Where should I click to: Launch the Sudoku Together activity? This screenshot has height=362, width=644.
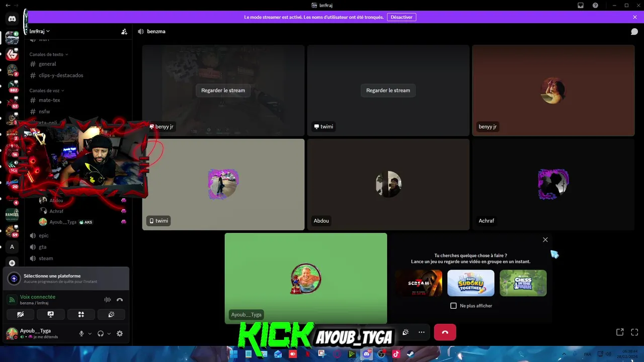click(x=471, y=283)
